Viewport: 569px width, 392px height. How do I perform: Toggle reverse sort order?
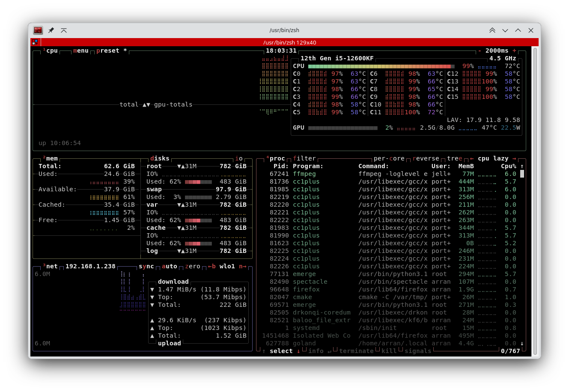[426, 158]
